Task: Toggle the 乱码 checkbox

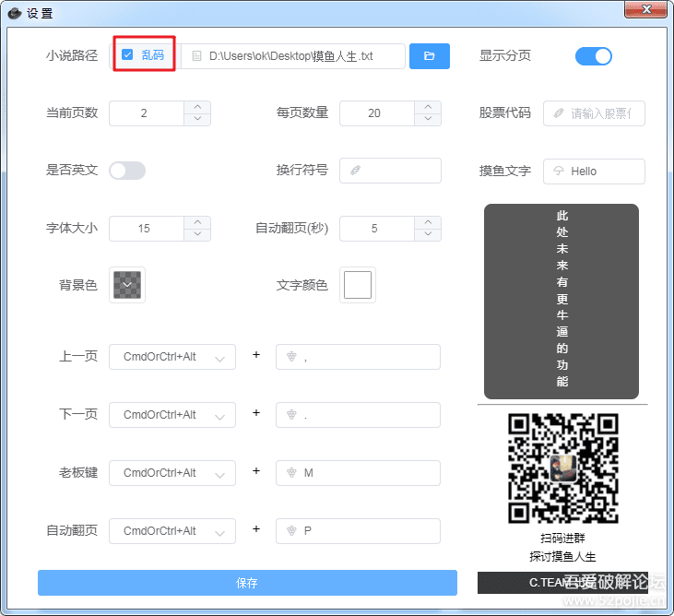Action: click(127, 55)
